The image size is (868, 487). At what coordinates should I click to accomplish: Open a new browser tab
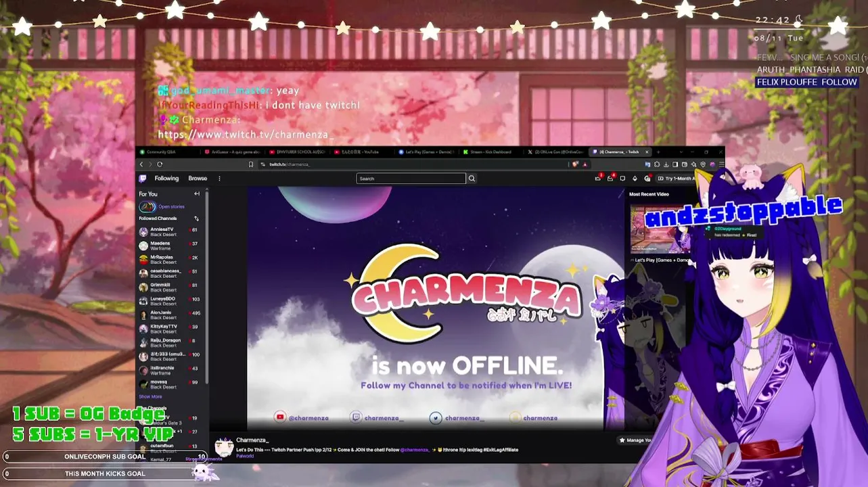(658, 152)
